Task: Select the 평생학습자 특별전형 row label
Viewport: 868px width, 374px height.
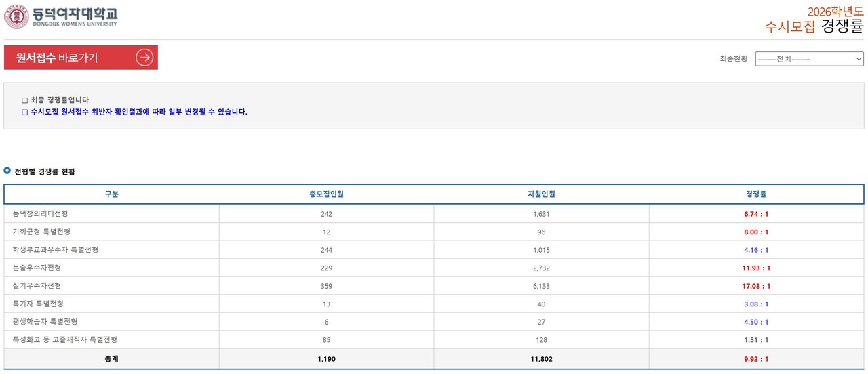Action: pyautogui.click(x=45, y=322)
